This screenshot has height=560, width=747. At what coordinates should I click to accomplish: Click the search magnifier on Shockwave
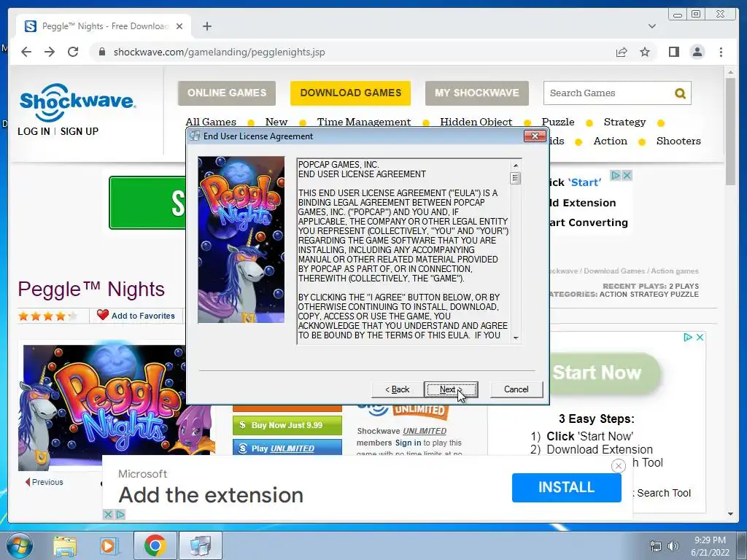tap(680, 93)
